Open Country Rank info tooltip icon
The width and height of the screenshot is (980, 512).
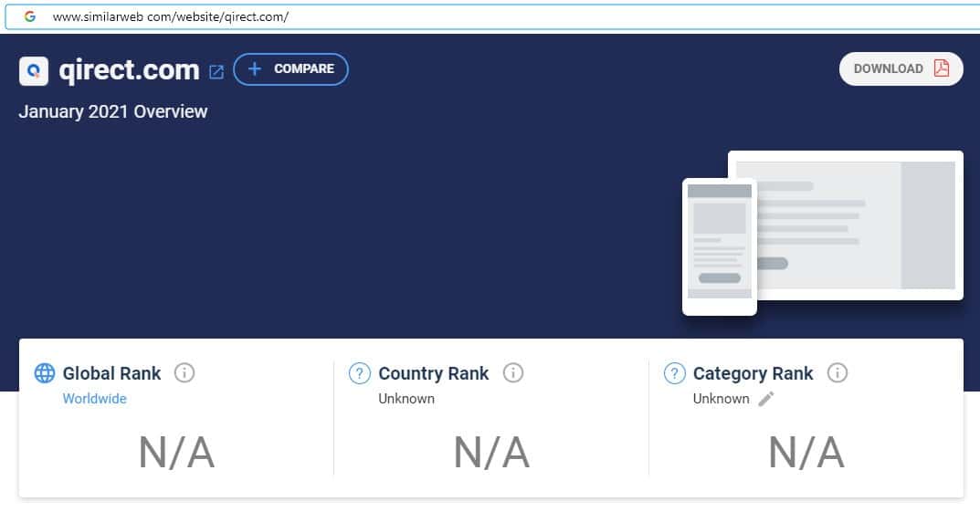[513, 372]
